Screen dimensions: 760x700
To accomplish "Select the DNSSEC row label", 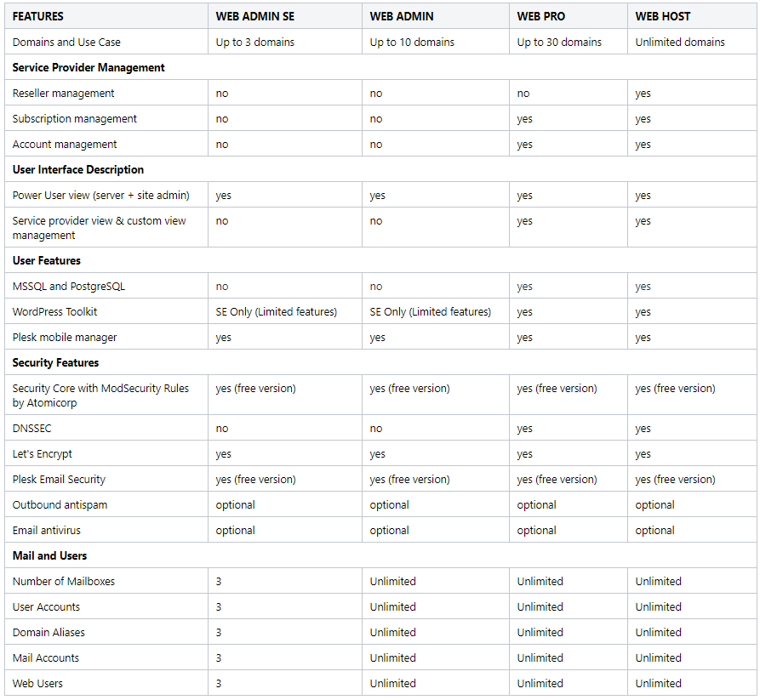I will (32, 428).
